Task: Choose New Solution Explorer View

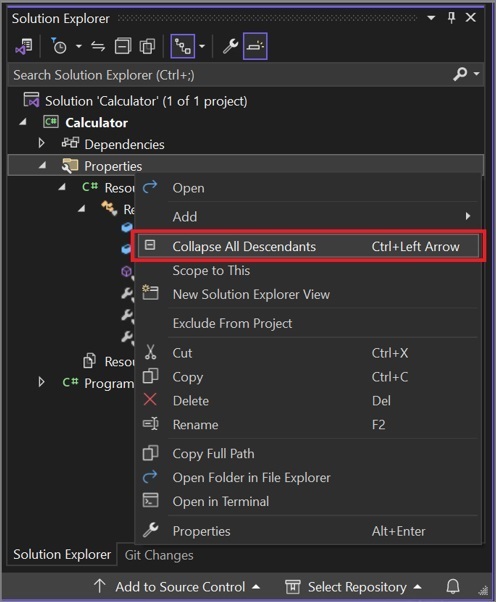Action: (x=308, y=294)
